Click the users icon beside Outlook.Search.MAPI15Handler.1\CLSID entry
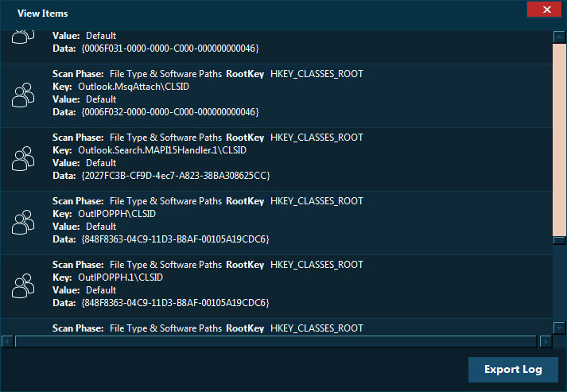567x392 pixels. click(x=23, y=159)
